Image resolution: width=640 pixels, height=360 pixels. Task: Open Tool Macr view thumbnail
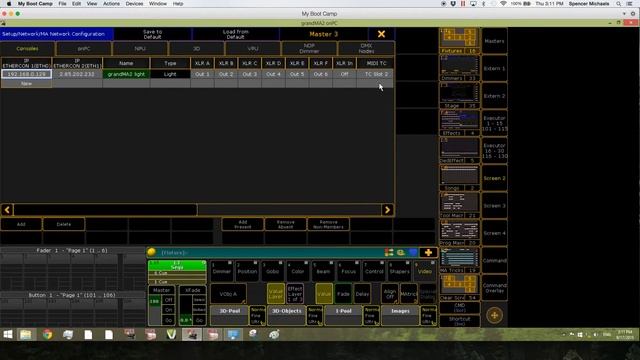tap(459, 205)
